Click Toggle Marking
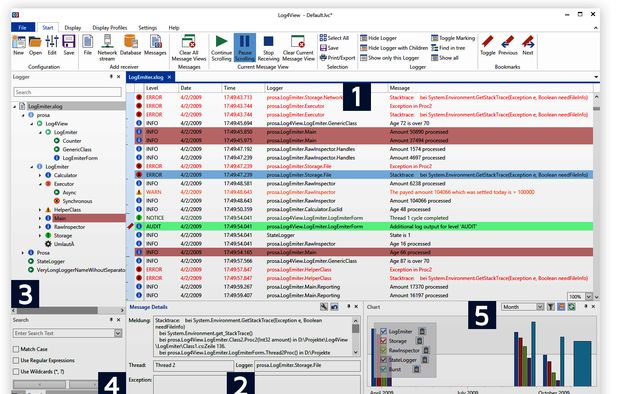 (x=453, y=38)
